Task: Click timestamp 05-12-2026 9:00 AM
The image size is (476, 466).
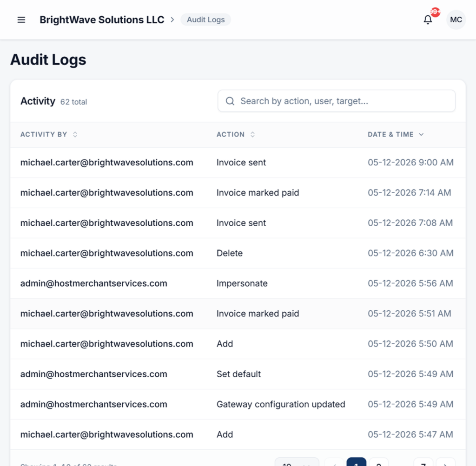Action: point(411,163)
